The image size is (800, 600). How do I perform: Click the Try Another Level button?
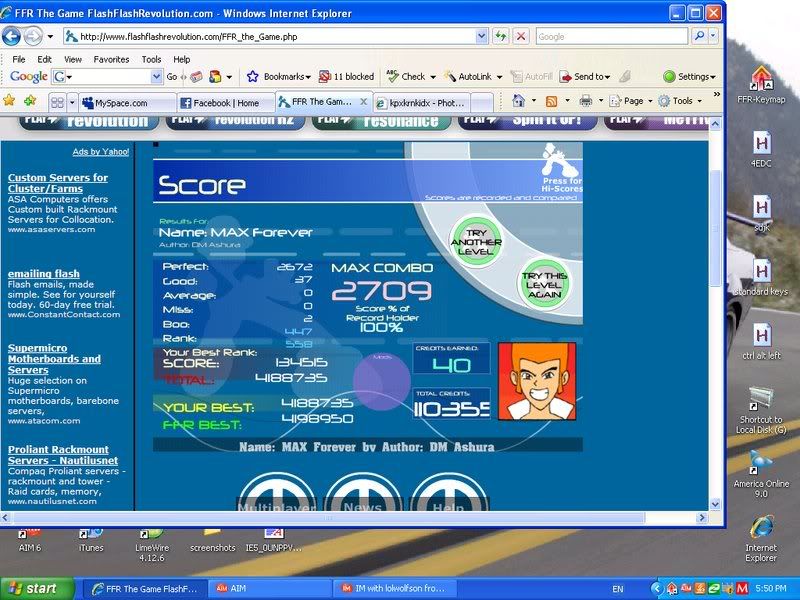point(476,241)
